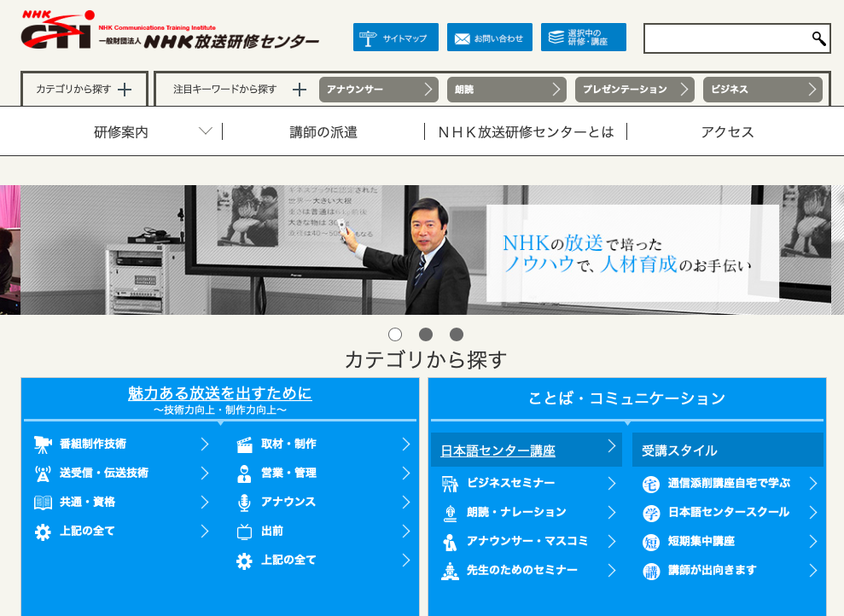Select the second carousel dot
This screenshot has width=844, height=616.
pos(425,334)
